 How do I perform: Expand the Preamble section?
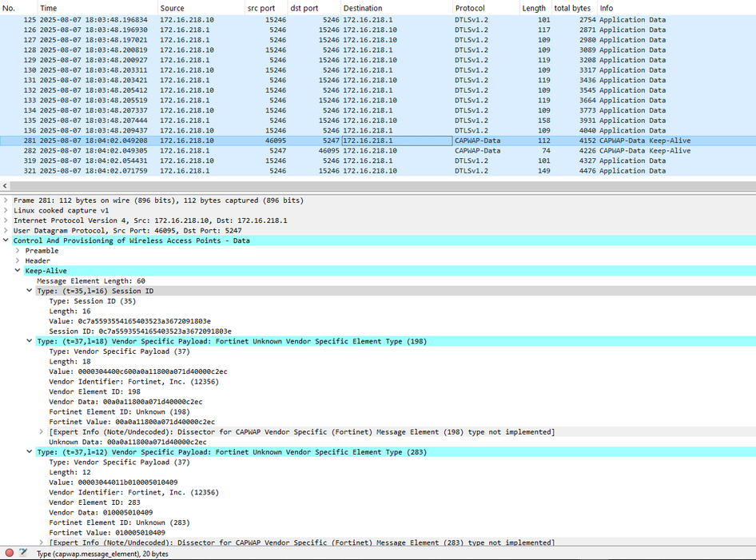18,250
